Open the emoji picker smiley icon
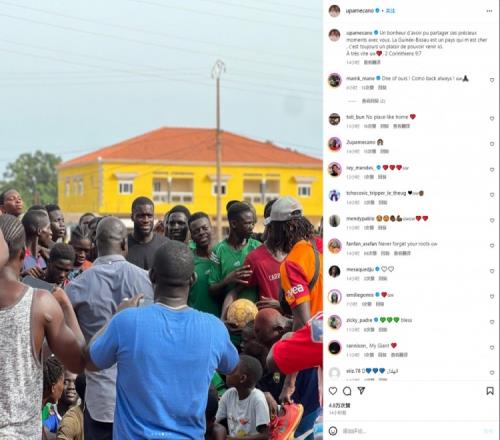This screenshot has width=500, height=440. point(333,431)
